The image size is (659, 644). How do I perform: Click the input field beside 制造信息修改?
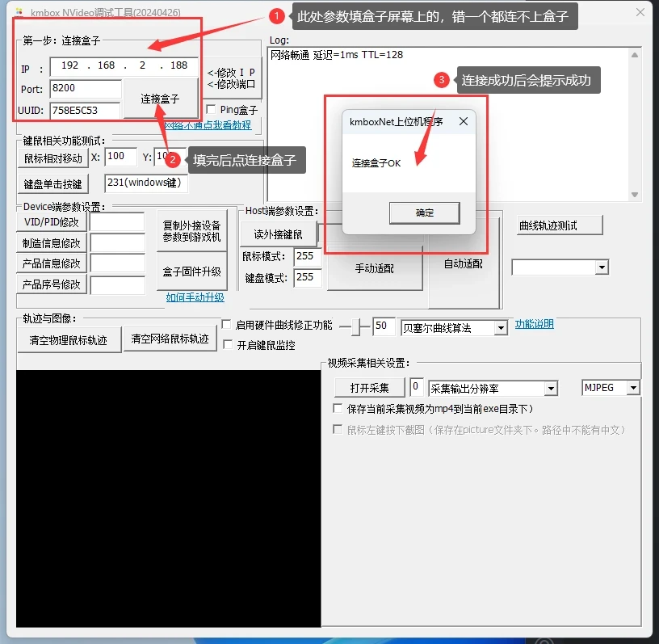point(117,243)
